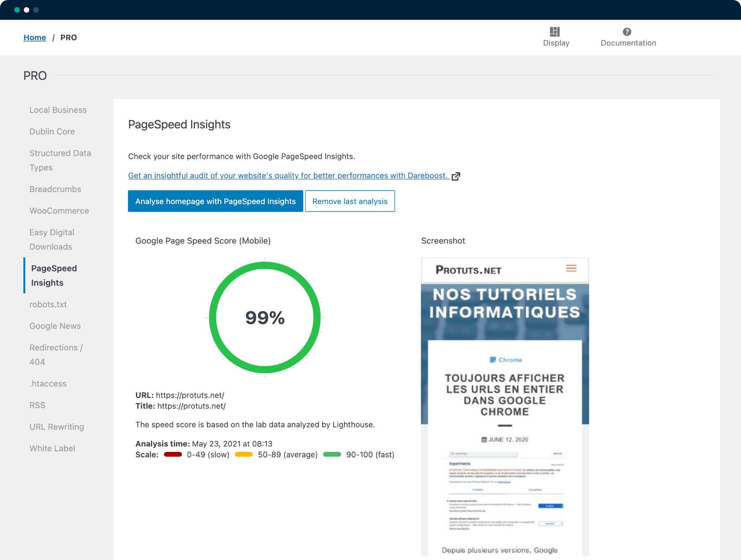Open the Dareboost insightful audit link
This screenshot has height=560, width=741.
click(x=288, y=175)
